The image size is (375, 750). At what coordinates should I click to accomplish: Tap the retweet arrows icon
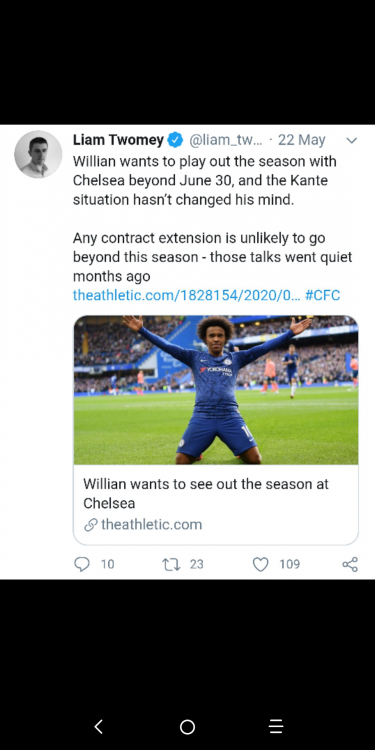[171, 564]
